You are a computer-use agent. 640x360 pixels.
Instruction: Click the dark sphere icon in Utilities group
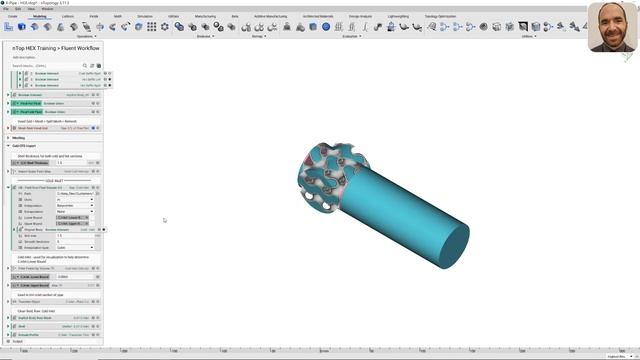[484, 27]
